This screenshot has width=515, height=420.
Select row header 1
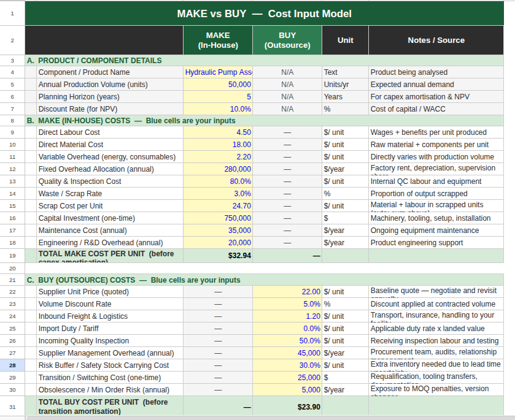[12, 13]
